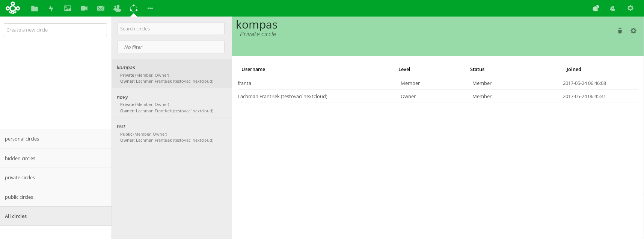
Task: Click the Owner level of Lachman František
Action: (x=408, y=96)
